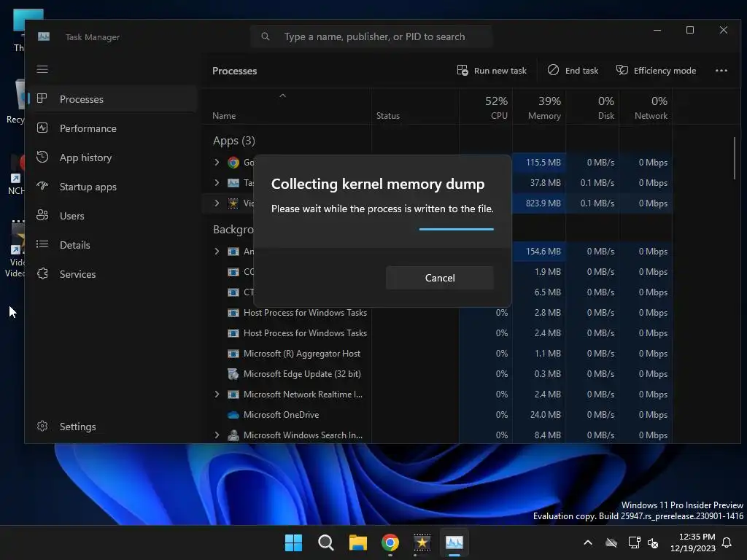Go to App history

[112, 157]
